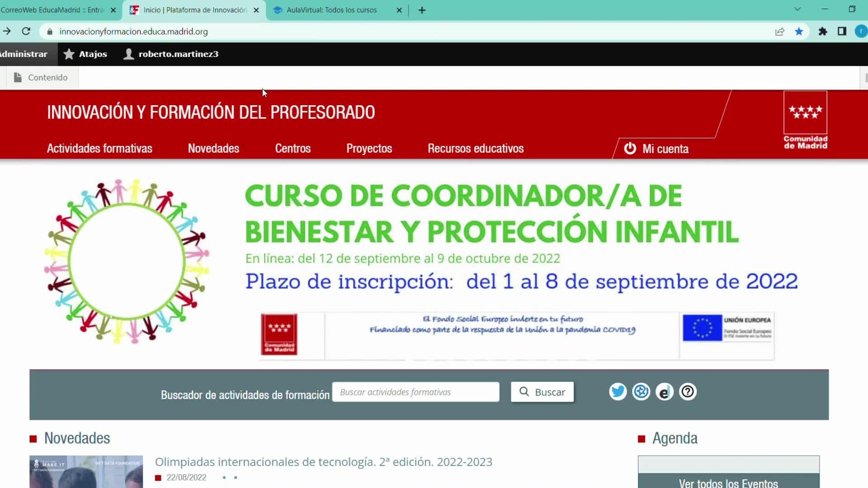Open the Atajos shortcuts toolbar item

tap(85, 54)
